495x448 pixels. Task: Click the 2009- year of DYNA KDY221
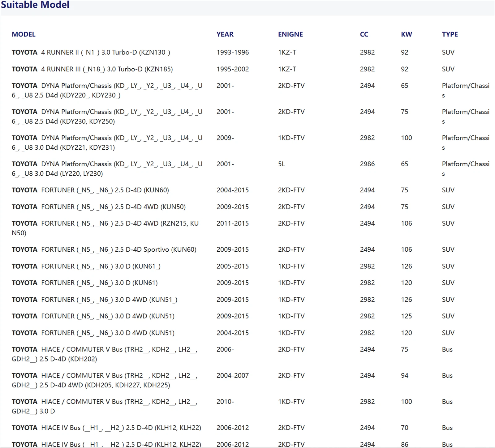coord(225,138)
